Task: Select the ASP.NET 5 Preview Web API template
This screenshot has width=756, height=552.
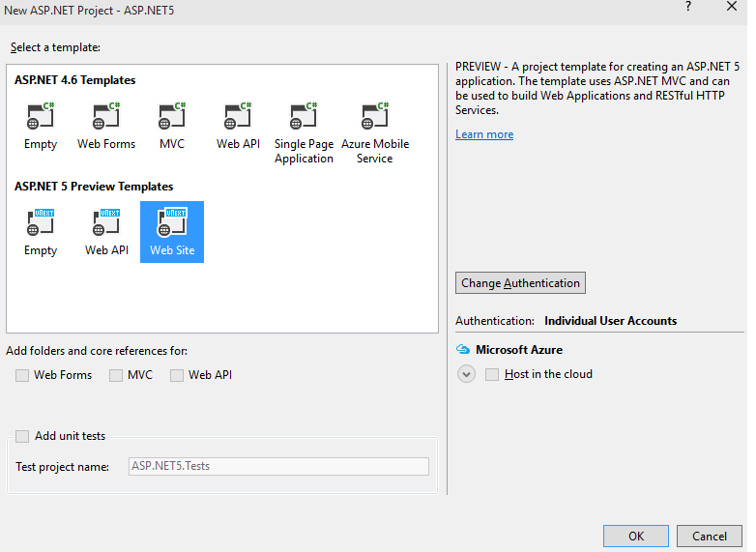Action: tap(106, 232)
